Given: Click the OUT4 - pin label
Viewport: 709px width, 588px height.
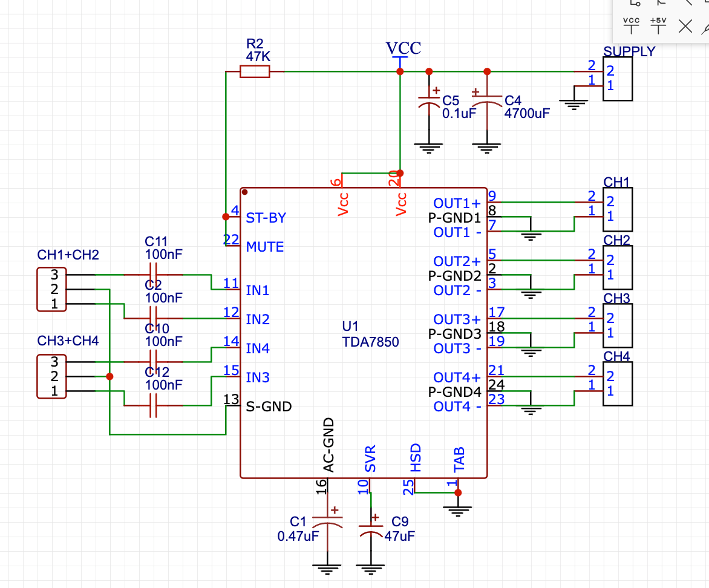Looking at the screenshot, I should (x=457, y=407).
